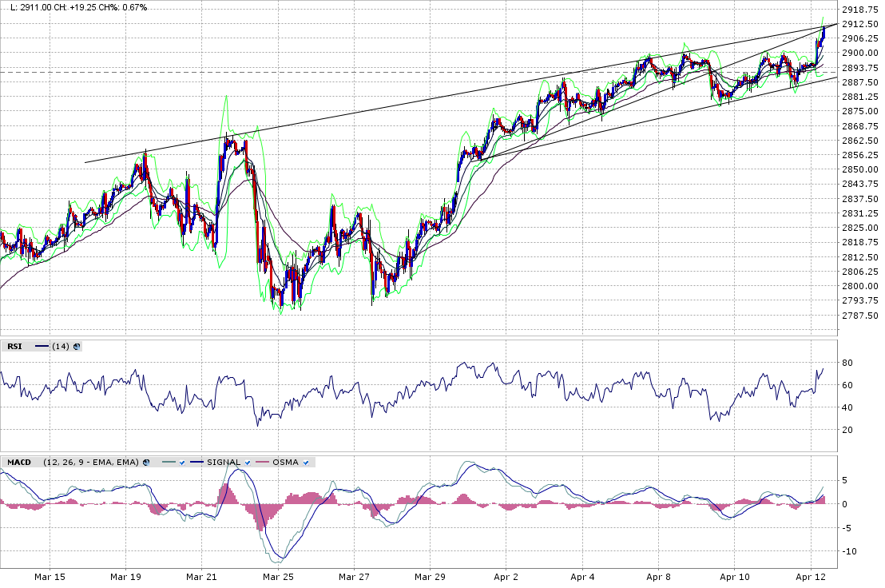This screenshot has width=885, height=588.
Task: Click the OSMA pink color swatch
Action: pyautogui.click(x=263, y=463)
